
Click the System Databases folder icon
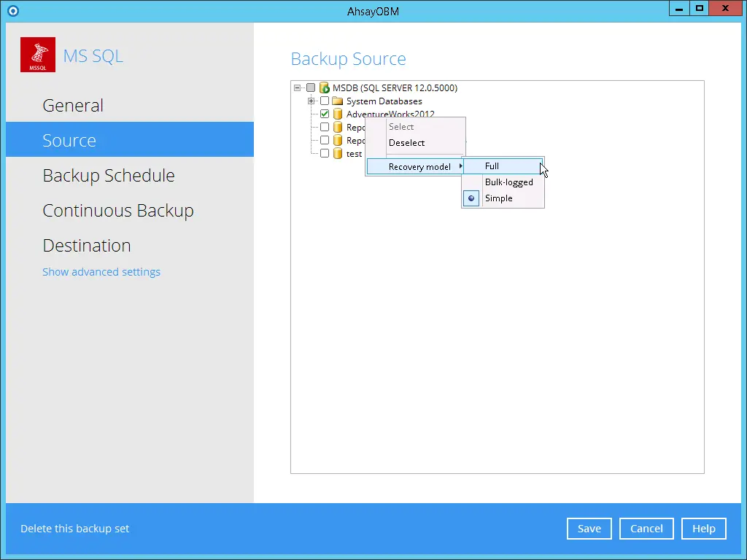(338, 101)
